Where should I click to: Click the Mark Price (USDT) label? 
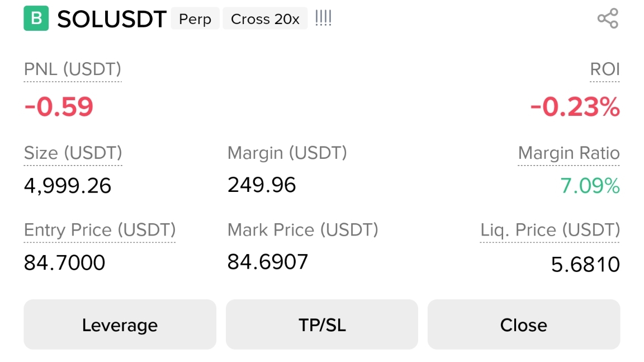point(303,230)
